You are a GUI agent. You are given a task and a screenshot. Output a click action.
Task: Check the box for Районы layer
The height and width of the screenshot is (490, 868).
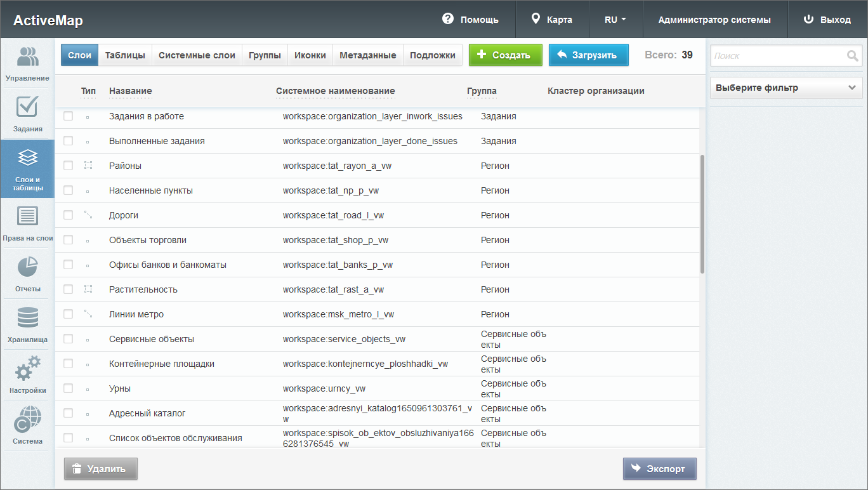pos(69,166)
